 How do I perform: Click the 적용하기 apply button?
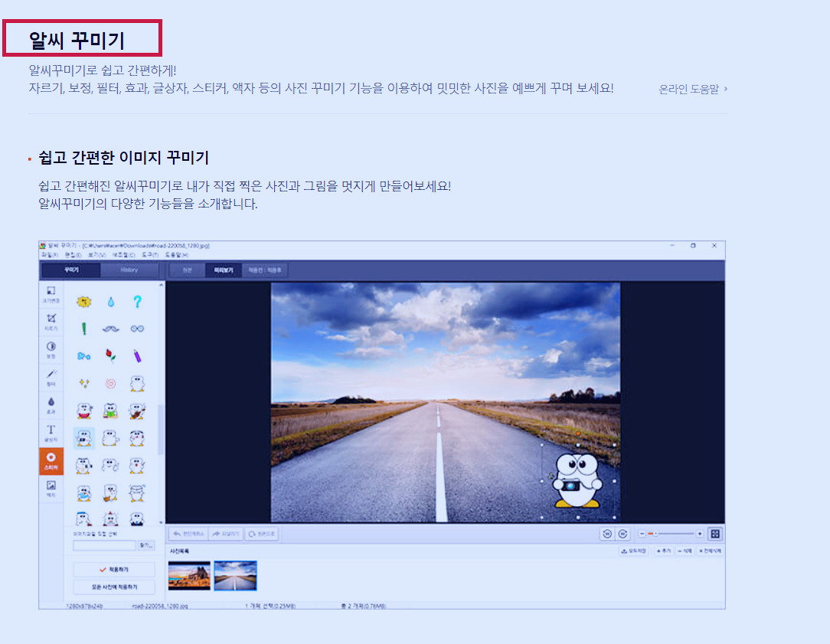[114, 570]
